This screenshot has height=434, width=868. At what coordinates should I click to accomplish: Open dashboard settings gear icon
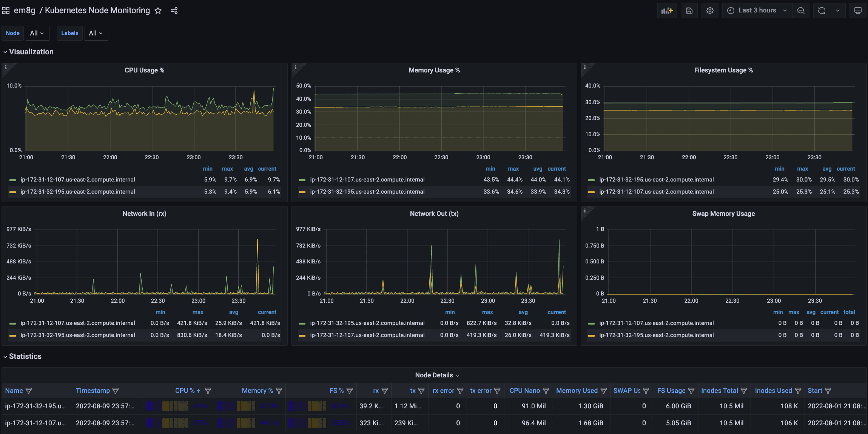(x=710, y=11)
